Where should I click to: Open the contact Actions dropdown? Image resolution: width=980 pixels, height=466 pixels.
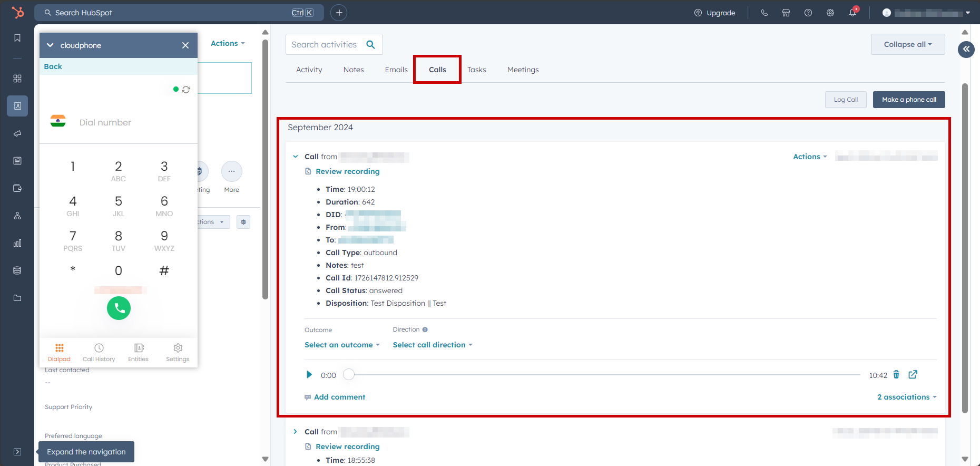[228, 43]
